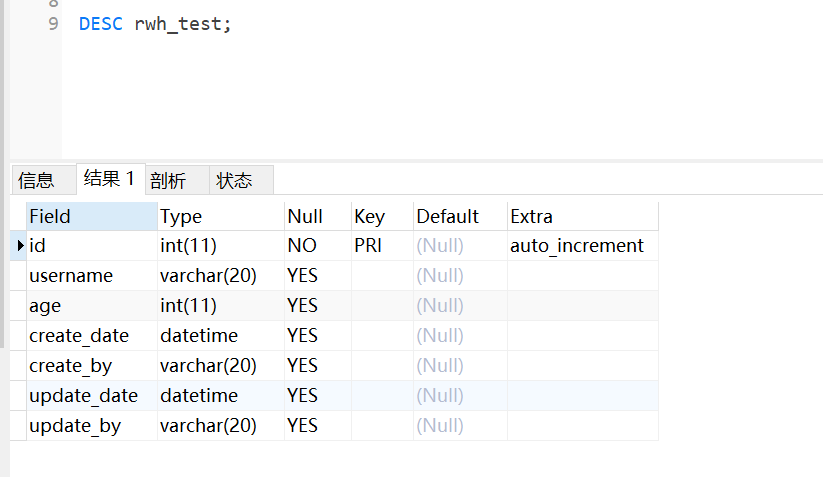This screenshot has height=477, width=823.
Task: Open the 状态 tab
Action: 234,180
